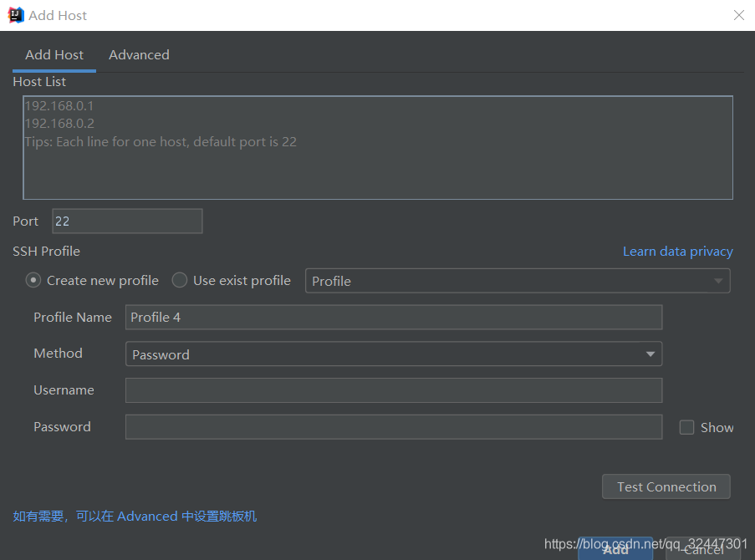Focus the Port field containing 22
The image size is (755, 560).
[127, 221]
